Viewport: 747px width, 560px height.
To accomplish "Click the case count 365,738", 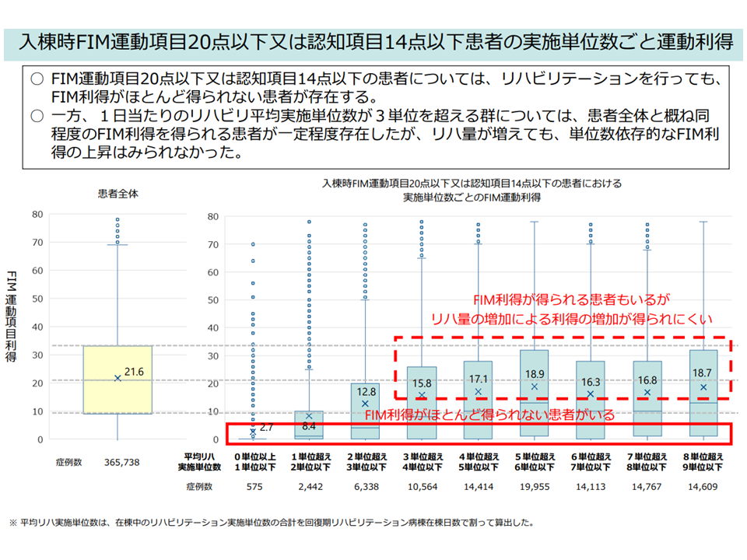I will pos(121,462).
